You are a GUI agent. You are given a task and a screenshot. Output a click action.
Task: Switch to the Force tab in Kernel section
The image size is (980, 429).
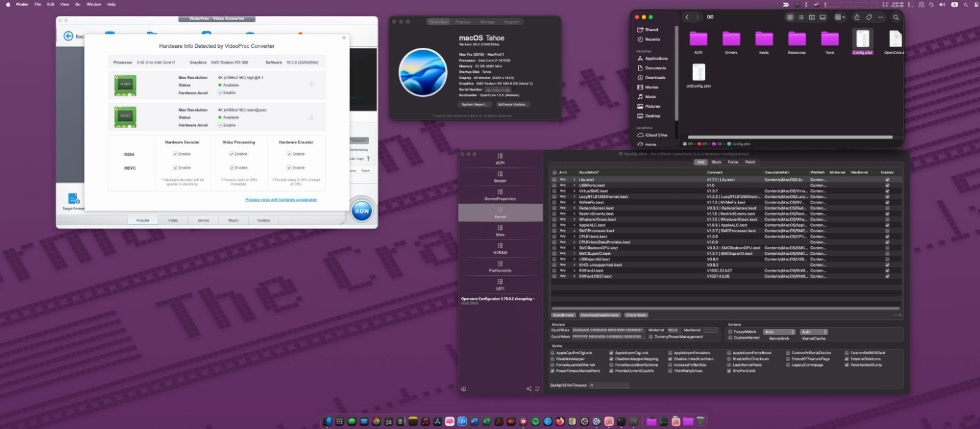coord(733,162)
